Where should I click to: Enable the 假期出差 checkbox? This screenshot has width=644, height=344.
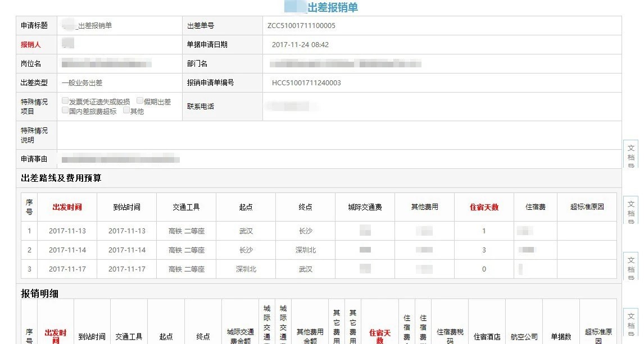coord(140,102)
